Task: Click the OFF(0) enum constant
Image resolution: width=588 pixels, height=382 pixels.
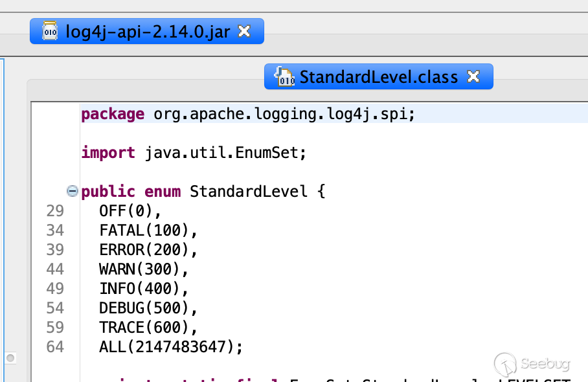Action: coord(129,211)
